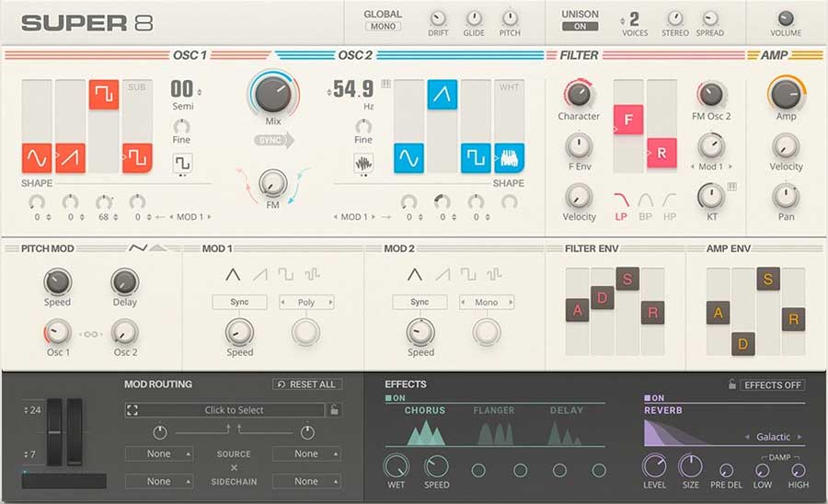828x504 pixels.
Task: Change MOD 1 Poly mode selector
Action: pyautogui.click(x=306, y=302)
